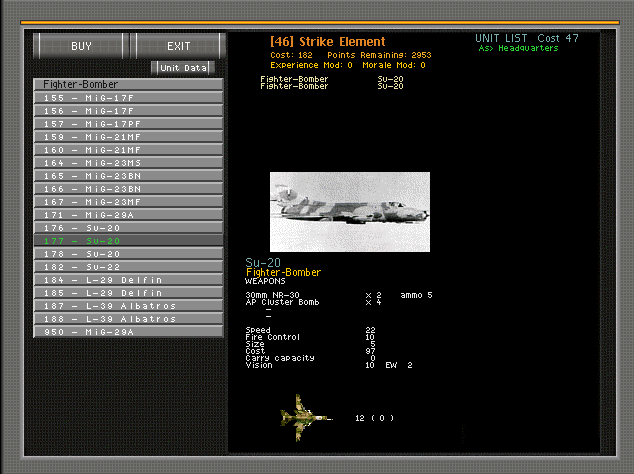Select unit 165 MiG-23BN
Image resolution: width=634 pixels, height=474 pixels.
pyautogui.click(x=128, y=175)
